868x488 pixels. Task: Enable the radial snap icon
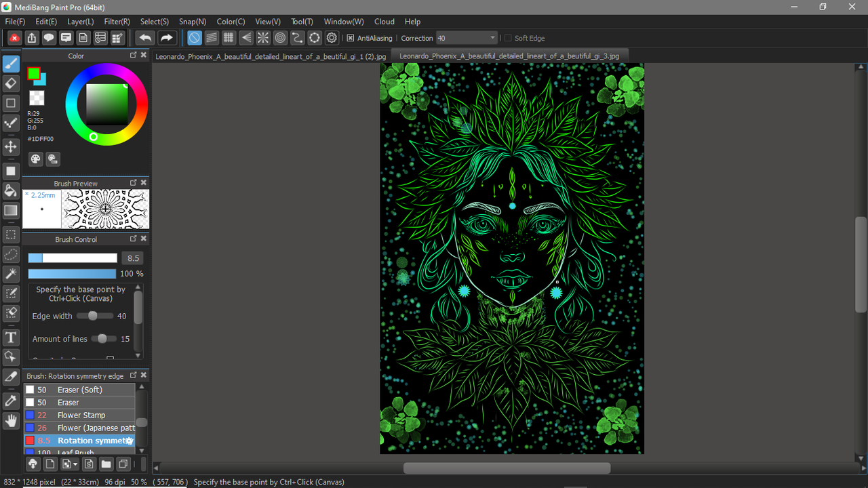(263, 38)
